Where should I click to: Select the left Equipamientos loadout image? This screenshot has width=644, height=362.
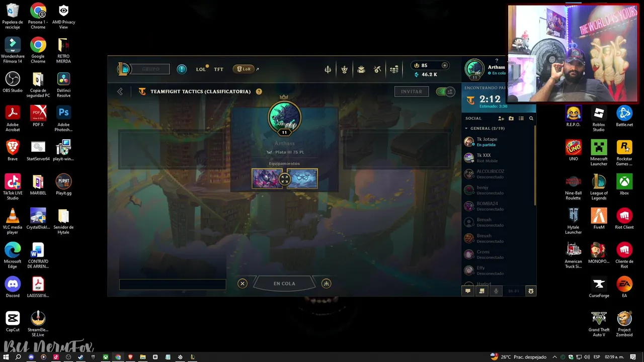coord(267,179)
